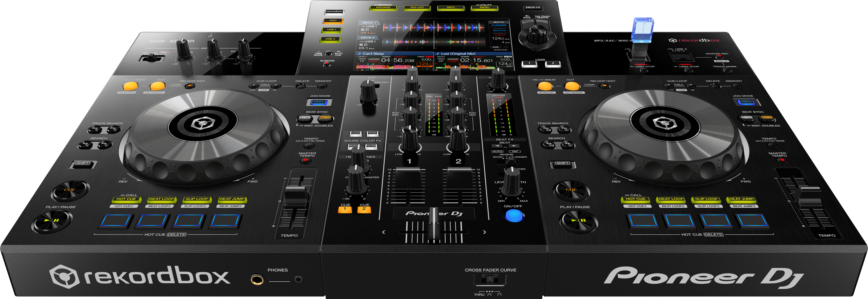Click the TAG TRACK / REMOVE button
Screen dimensions: 868x299
click(x=542, y=24)
